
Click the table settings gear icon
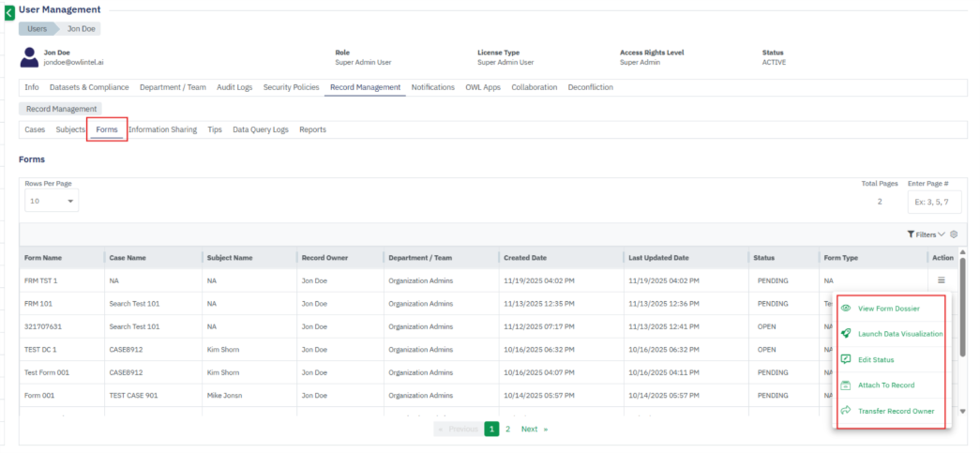click(x=954, y=234)
